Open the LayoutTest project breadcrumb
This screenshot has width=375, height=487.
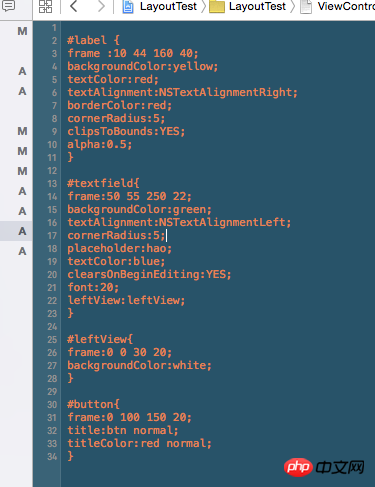click(x=168, y=6)
